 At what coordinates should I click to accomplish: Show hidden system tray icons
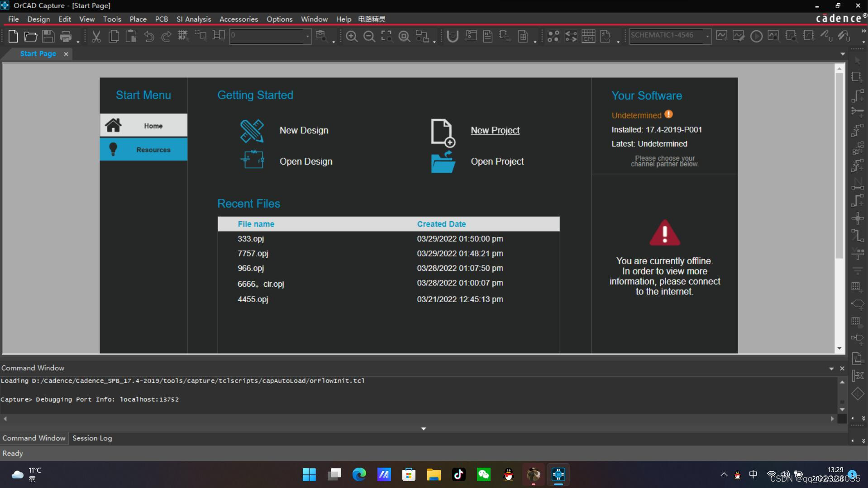pyautogui.click(x=724, y=474)
